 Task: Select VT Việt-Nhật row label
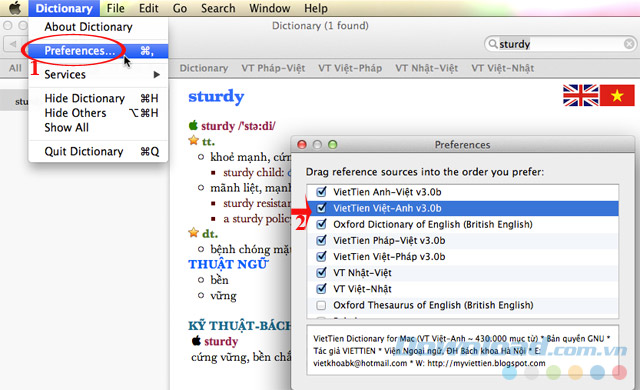362,289
